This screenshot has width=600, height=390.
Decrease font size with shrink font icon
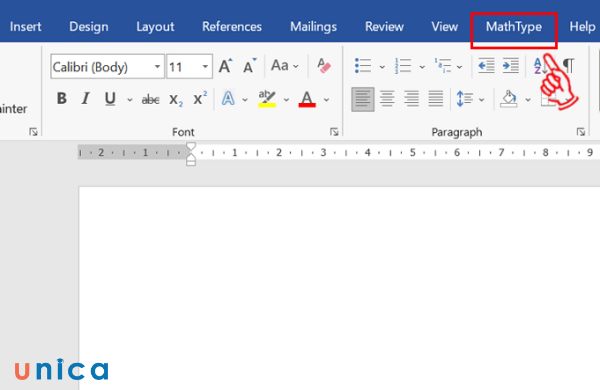pyautogui.click(x=249, y=66)
